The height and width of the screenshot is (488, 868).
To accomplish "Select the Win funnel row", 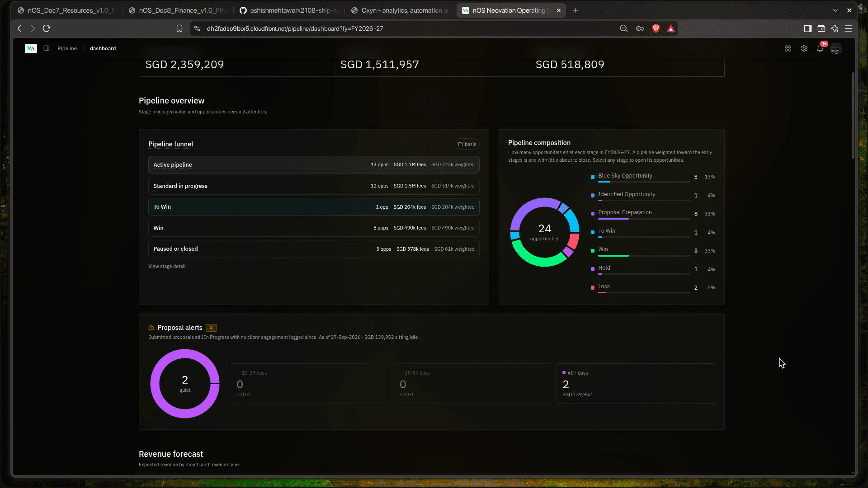I will [x=314, y=228].
